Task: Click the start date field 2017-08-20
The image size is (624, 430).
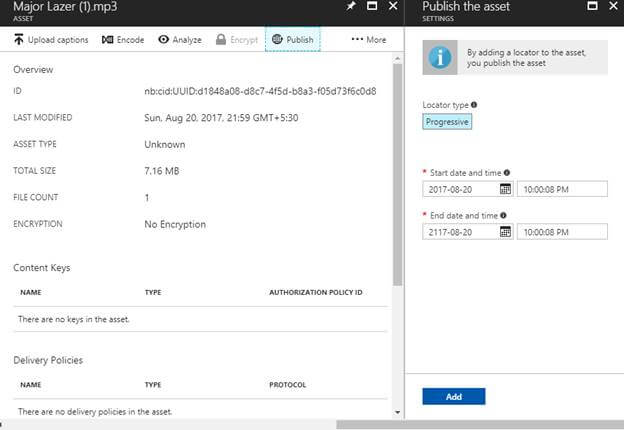Action: [x=468, y=189]
